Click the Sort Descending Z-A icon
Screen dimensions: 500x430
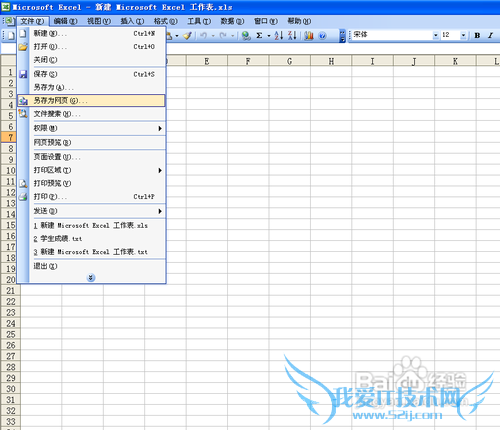(x=292, y=35)
